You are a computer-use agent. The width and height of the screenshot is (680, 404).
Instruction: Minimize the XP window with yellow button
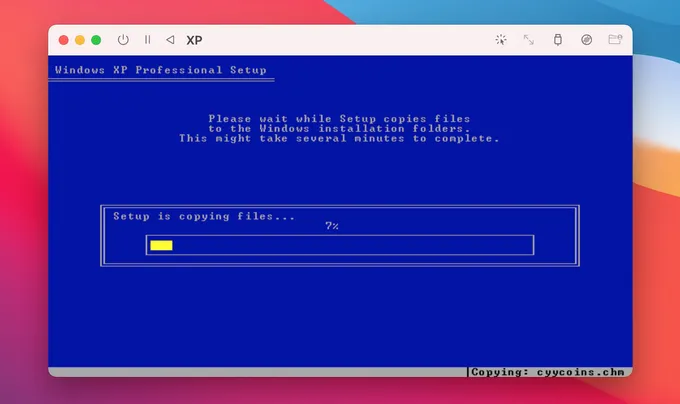(80, 40)
